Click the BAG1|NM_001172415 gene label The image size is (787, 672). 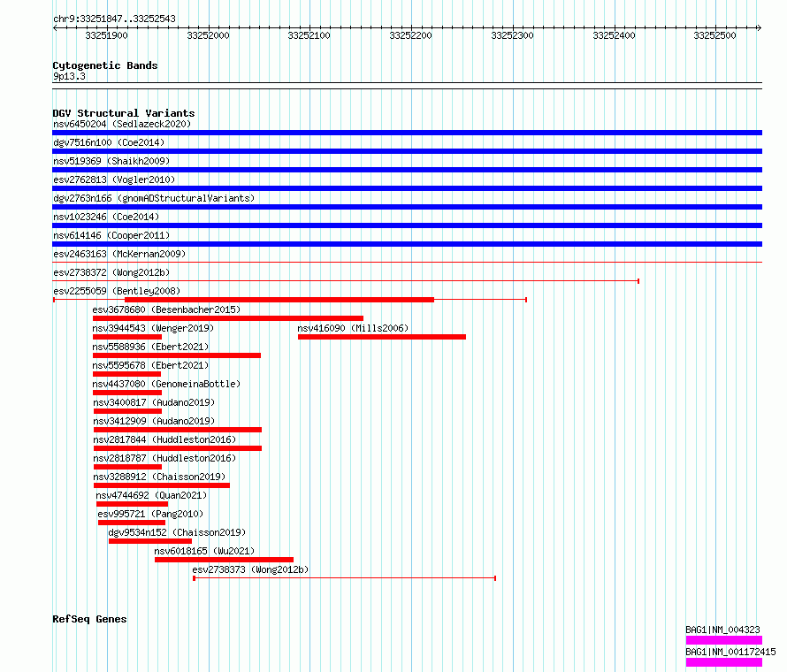730,652
